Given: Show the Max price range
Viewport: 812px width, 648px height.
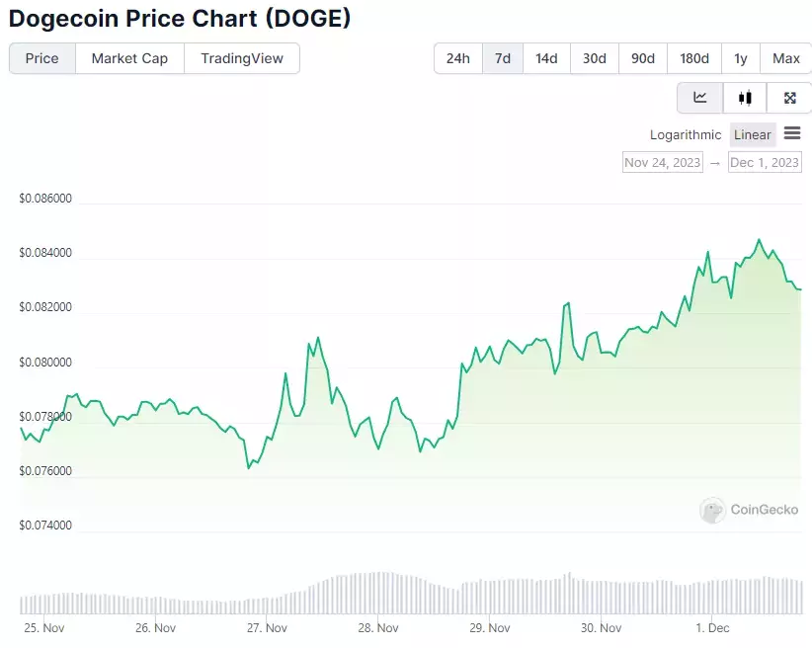Looking at the screenshot, I should [785, 58].
